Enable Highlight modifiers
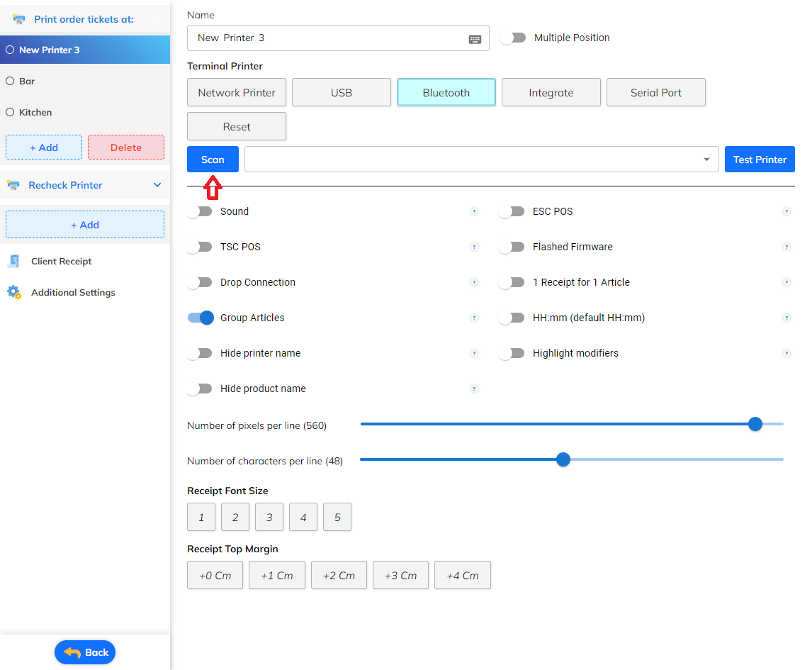 pyautogui.click(x=512, y=353)
